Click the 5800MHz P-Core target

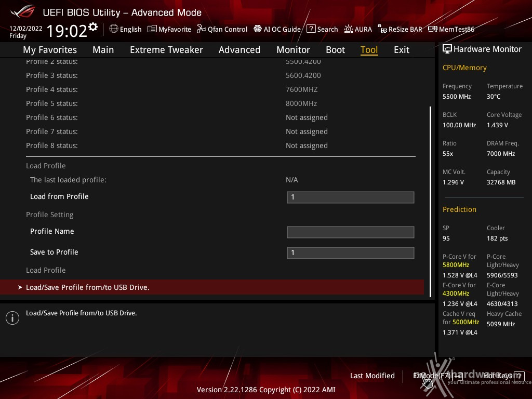click(456, 265)
